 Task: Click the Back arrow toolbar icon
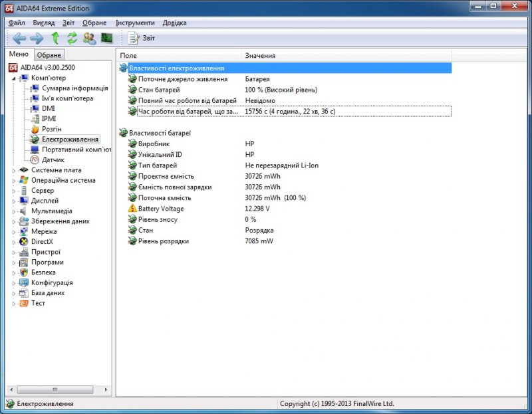[x=19, y=38]
